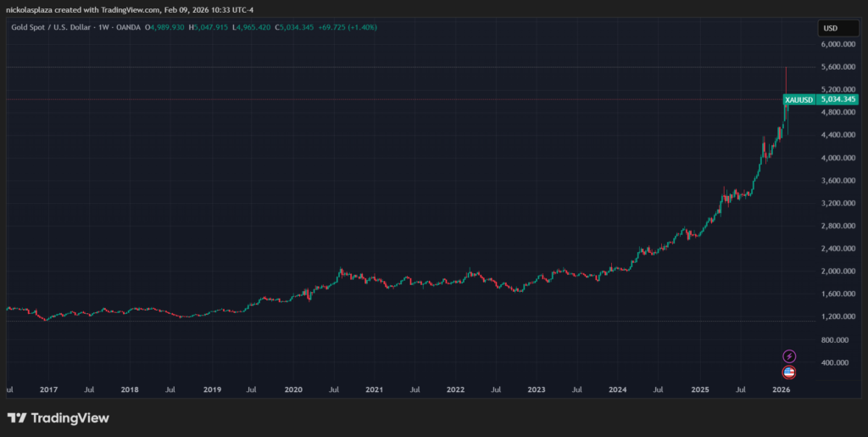The width and height of the screenshot is (868, 437).
Task: Click the US flag economic event icon
Action: click(789, 372)
